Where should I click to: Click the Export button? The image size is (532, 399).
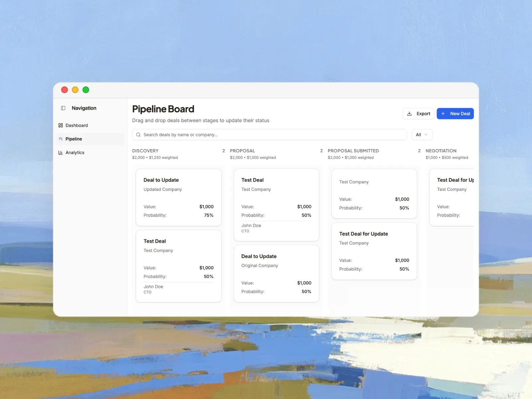tap(418, 113)
